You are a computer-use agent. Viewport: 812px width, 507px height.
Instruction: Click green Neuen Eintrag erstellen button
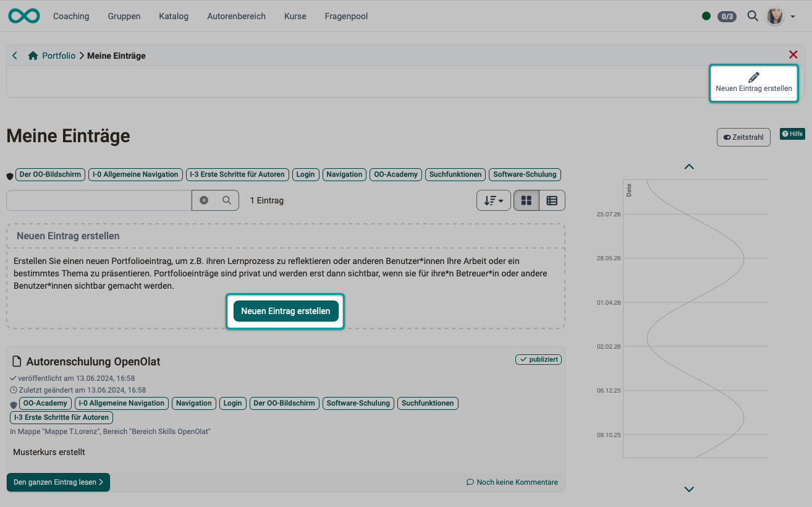coord(285,311)
